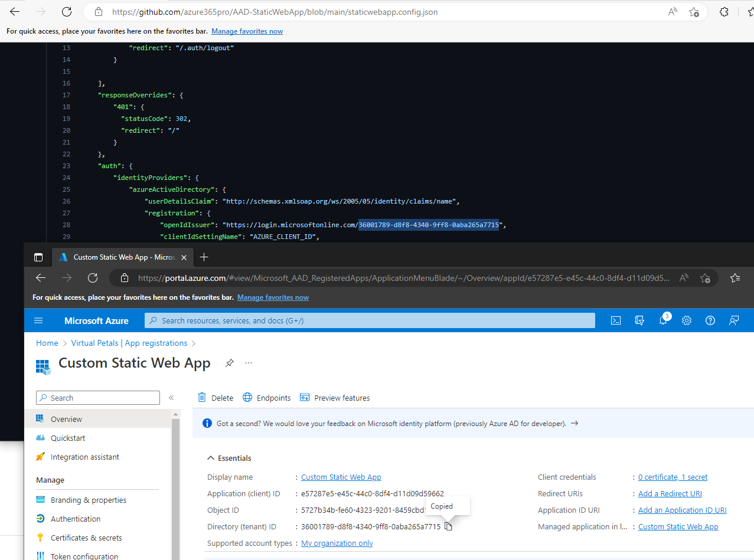Click Add an Application ID URI
The height and width of the screenshot is (560, 754).
683,510
